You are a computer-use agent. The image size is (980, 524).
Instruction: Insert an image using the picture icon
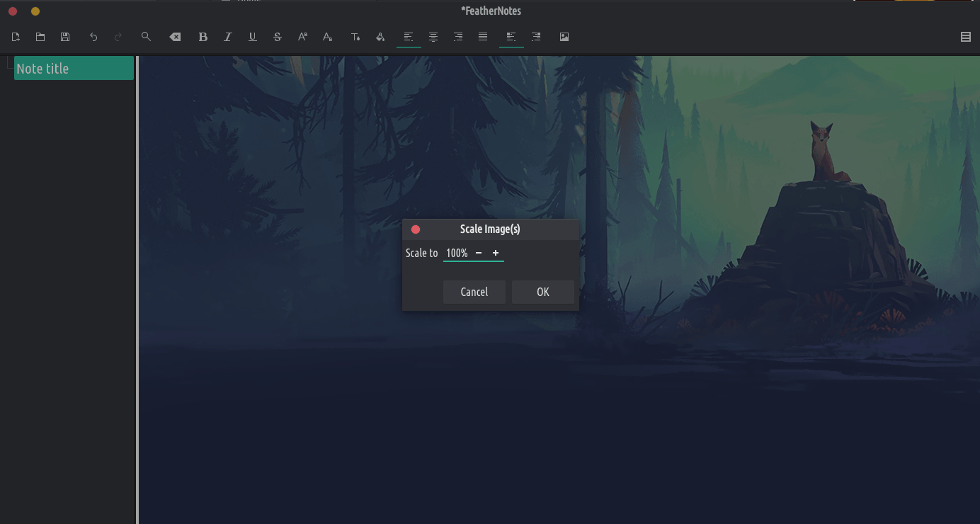click(564, 37)
